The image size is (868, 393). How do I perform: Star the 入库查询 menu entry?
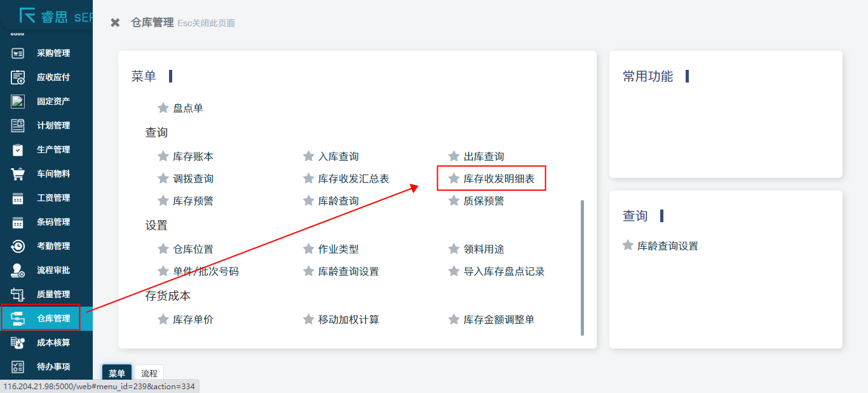(x=308, y=156)
